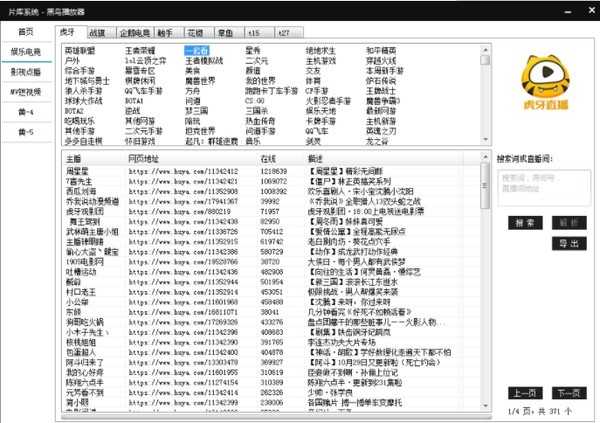Viewport: 600px width, 423px height.
Task: Select the 村口老王 streamer row
Action: click(271, 292)
